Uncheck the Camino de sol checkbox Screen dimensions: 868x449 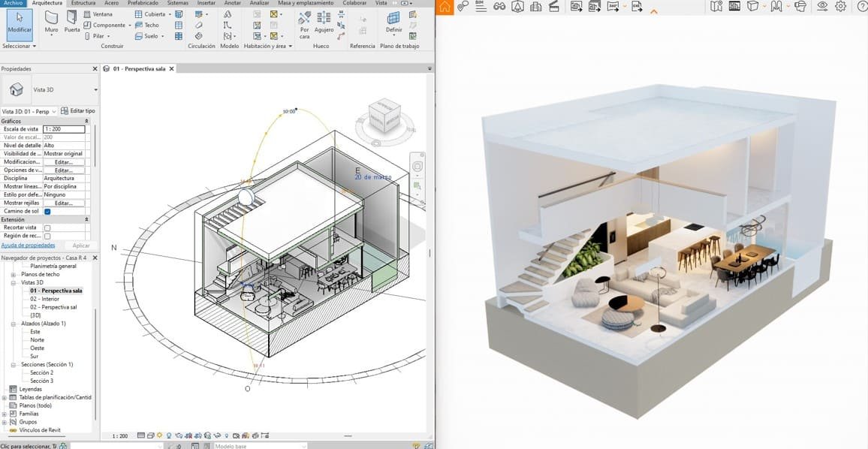(47, 212)
